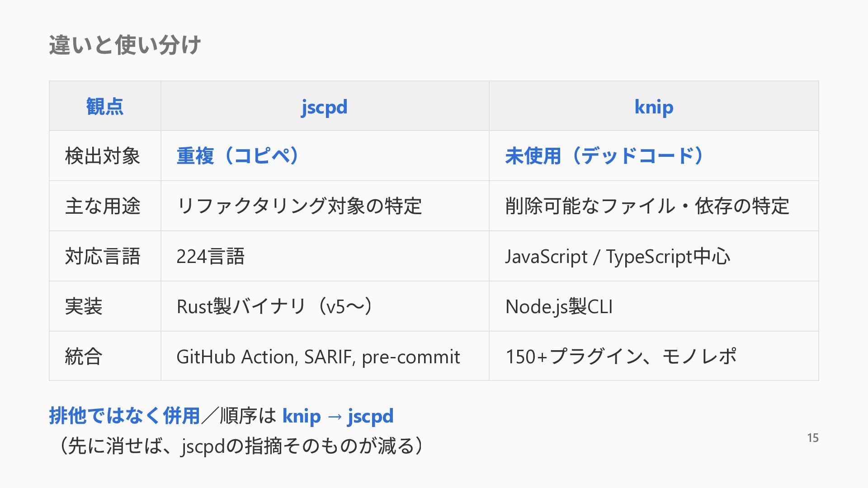868x488 pixels.
Task: Click the 224言語 cell
Action: [x=325, y=256]
